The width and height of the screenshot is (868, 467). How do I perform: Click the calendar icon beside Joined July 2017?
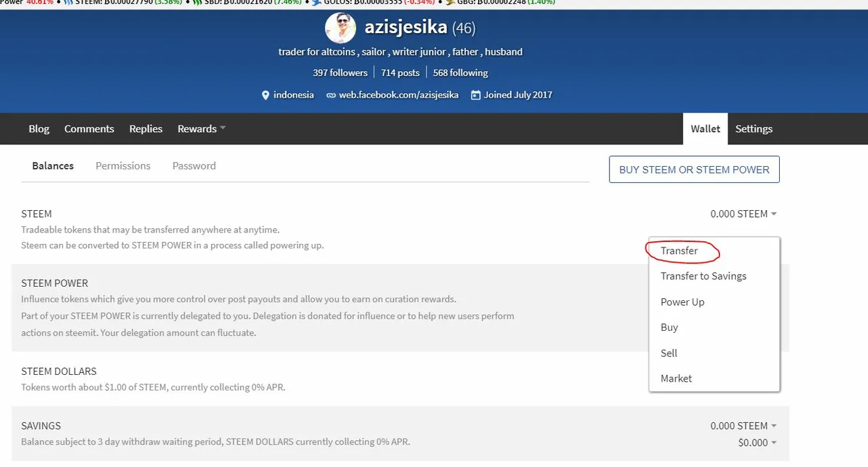pos(475,96)
